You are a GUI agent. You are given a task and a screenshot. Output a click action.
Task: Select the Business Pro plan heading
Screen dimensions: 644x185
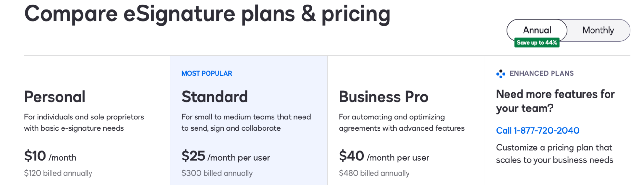[x=383, y=97]
